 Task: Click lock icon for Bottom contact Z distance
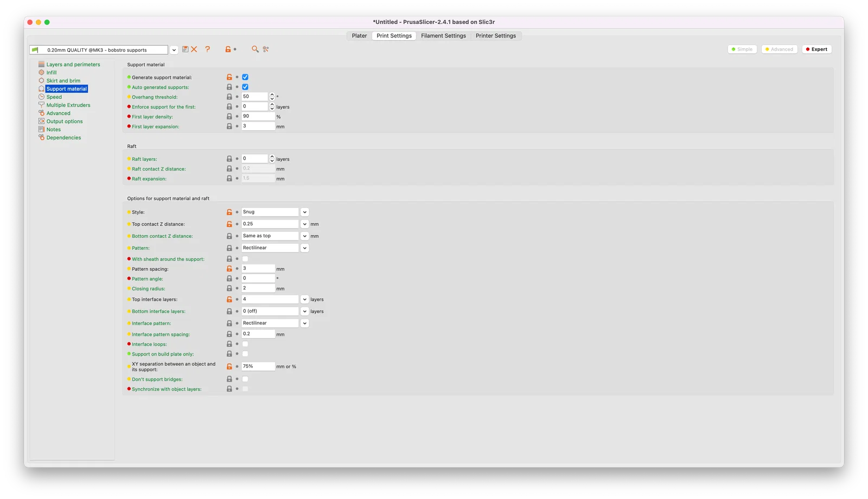pos(229,236)
